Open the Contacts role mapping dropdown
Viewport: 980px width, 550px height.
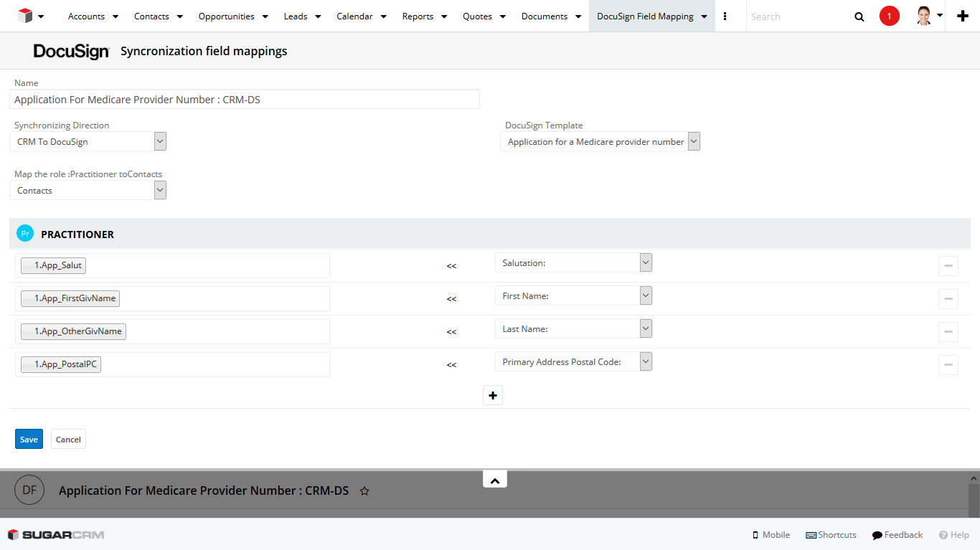pos(88,190)
